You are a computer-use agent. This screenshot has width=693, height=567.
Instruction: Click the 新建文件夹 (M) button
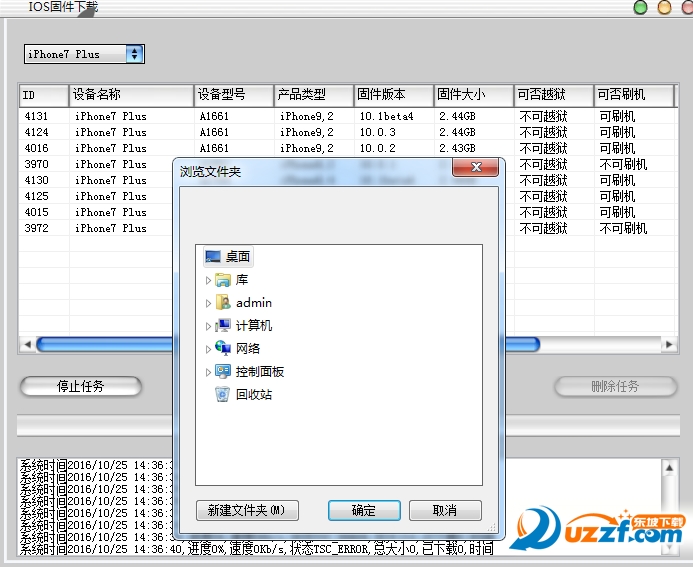tap(247, 510)
